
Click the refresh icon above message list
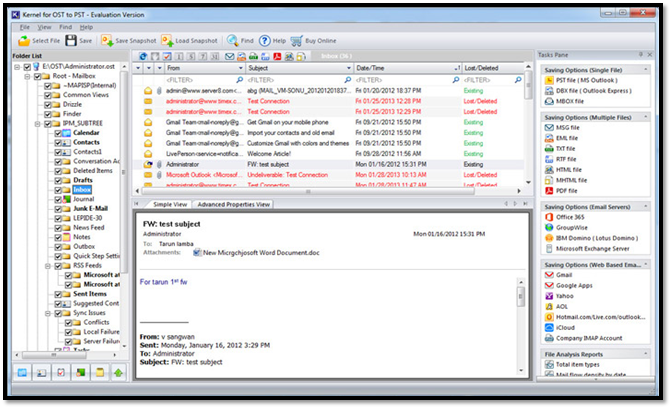pos(143,56)
